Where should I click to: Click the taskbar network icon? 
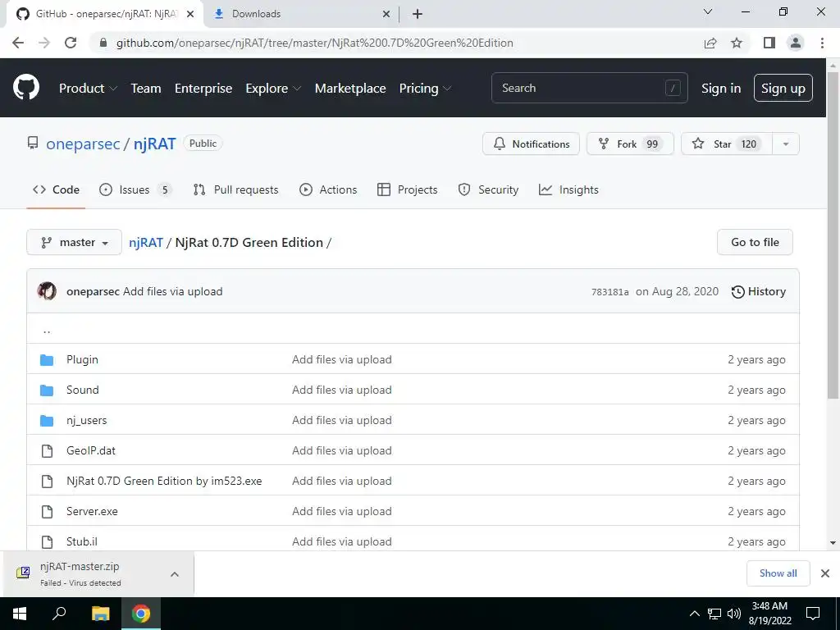[714, 614]
